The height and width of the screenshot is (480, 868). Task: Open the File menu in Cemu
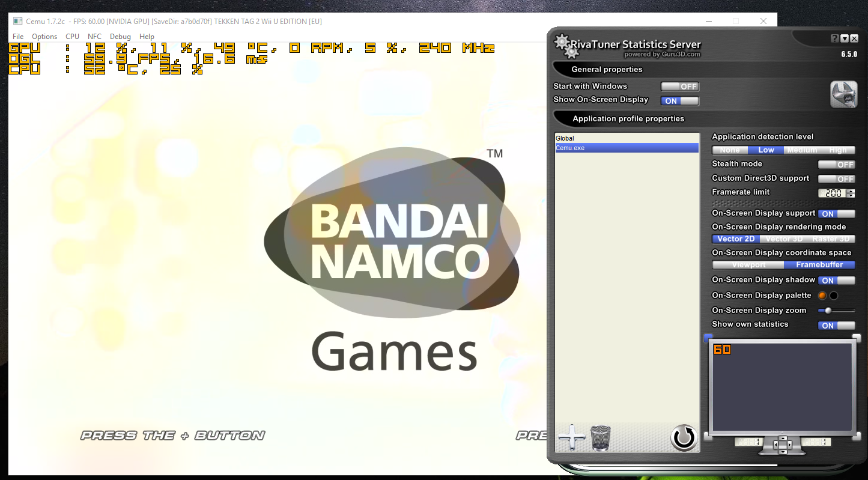pyautogui.click(x=18, y=37)
